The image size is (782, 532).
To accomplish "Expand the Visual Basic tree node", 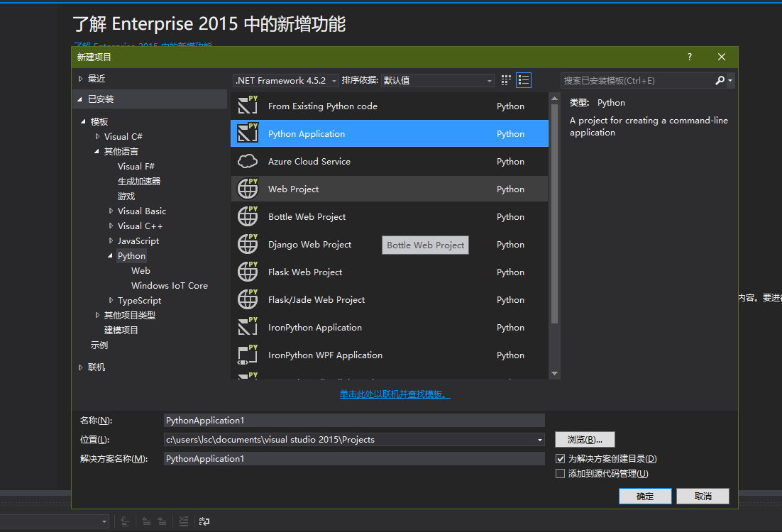I will pyautogui.click(x=111, y=211).
